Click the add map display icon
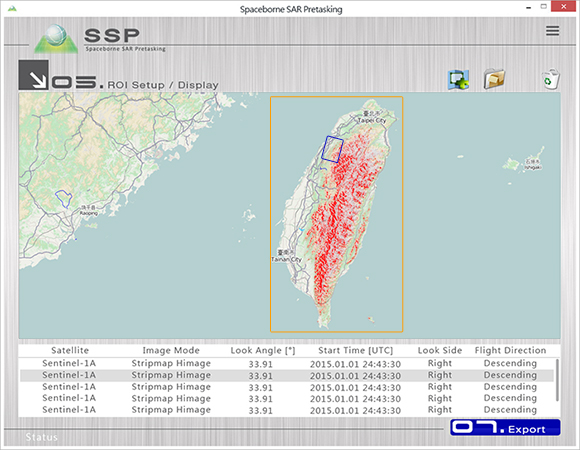Image resolution: width=580 pixels, height=450 pixels. click(x=459, y=79)
